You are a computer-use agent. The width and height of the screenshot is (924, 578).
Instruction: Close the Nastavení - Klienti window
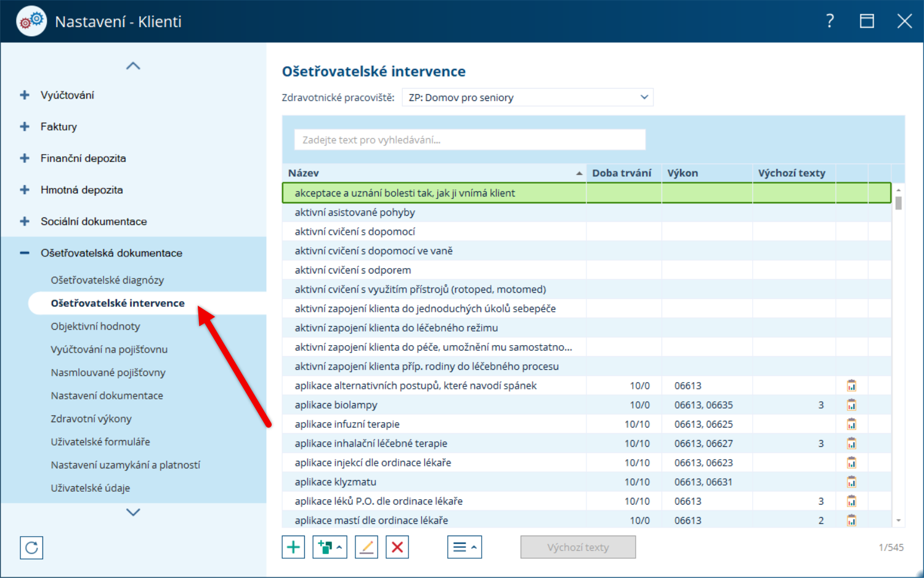[x=904, y=21]
